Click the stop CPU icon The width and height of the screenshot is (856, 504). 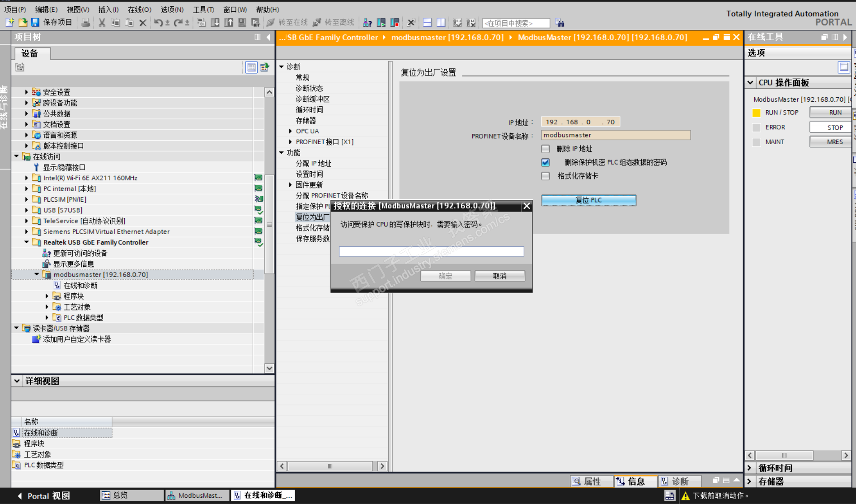(x=395, y=23)
